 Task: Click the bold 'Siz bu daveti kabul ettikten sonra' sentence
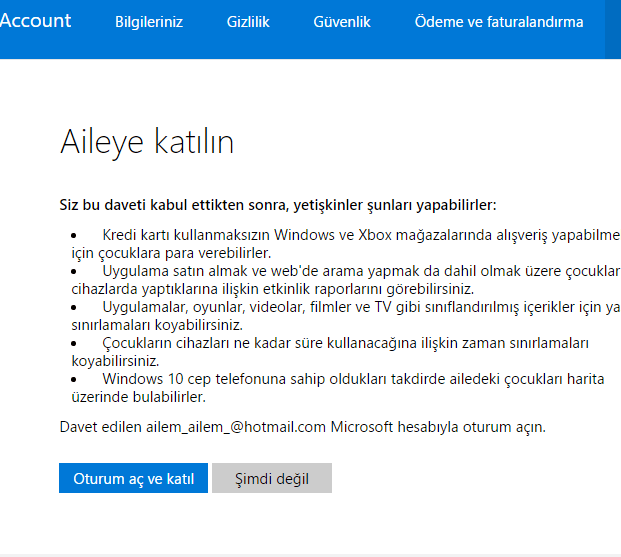coord(278,205)
